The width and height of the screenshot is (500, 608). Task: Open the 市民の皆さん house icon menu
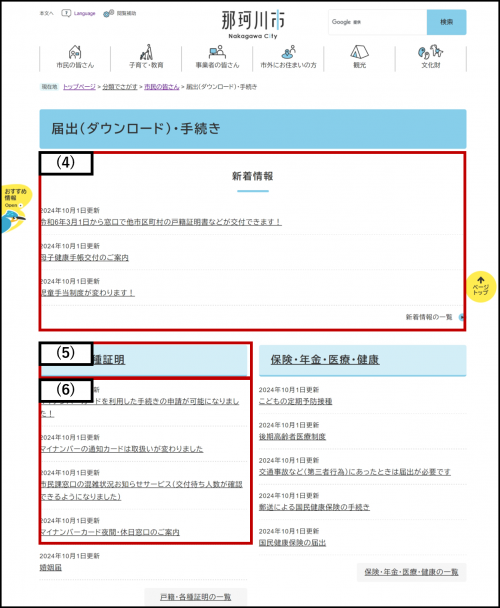[75, 57]
